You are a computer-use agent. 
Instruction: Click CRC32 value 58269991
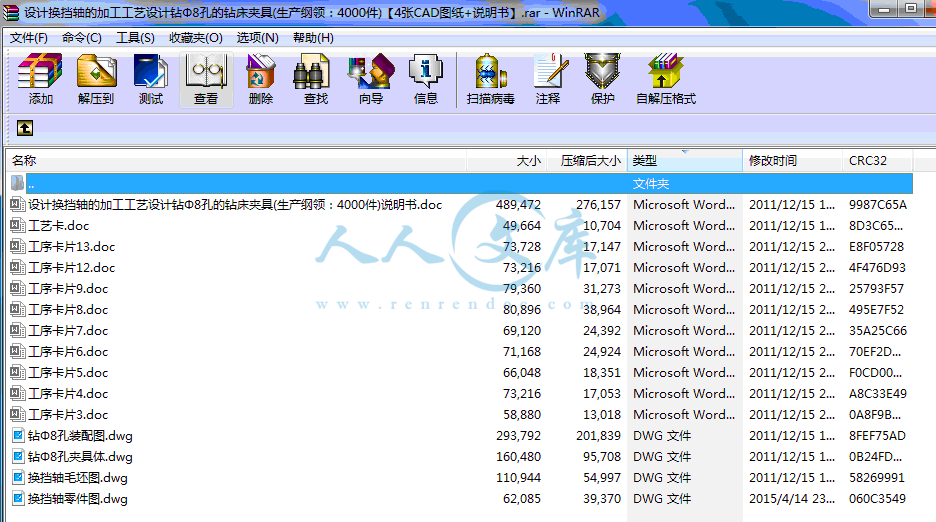point(876,478)
